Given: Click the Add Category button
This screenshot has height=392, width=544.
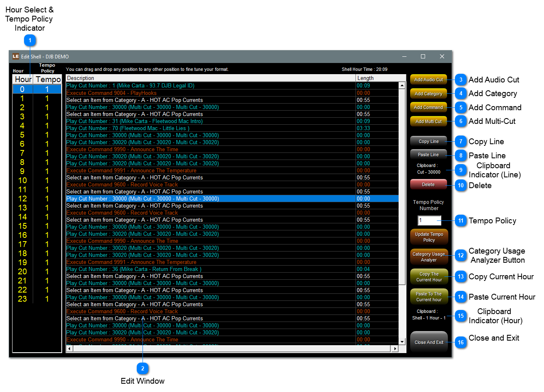Looking at the screenshot, I should pos(428,94).
